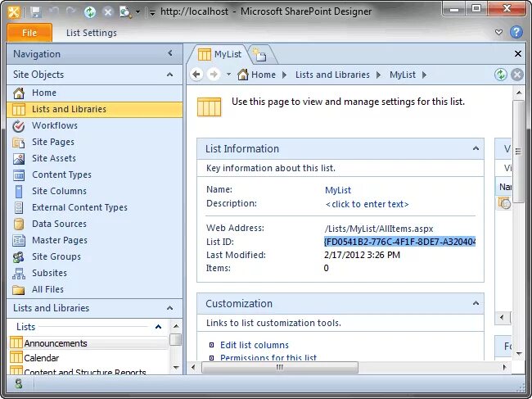
Task: Close the current MyList tab with X
Action: tap(518, 53)
